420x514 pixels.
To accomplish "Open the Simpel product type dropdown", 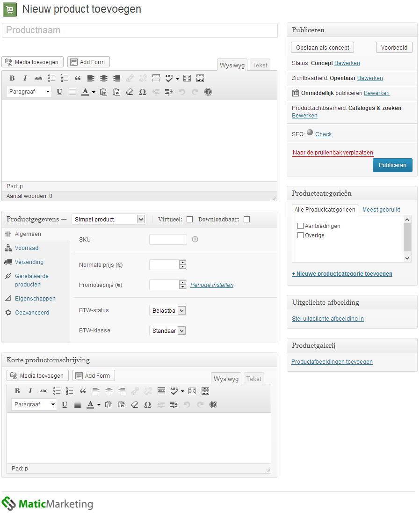I will [109, 219].
